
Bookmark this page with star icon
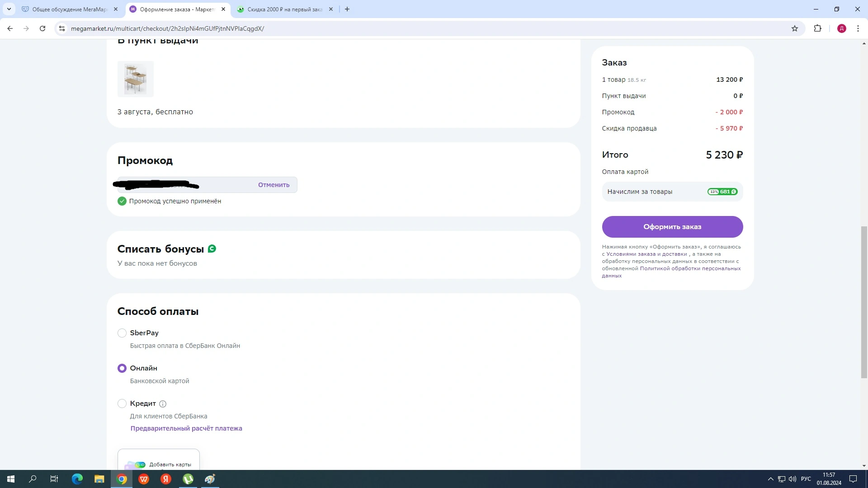[795, 28]
